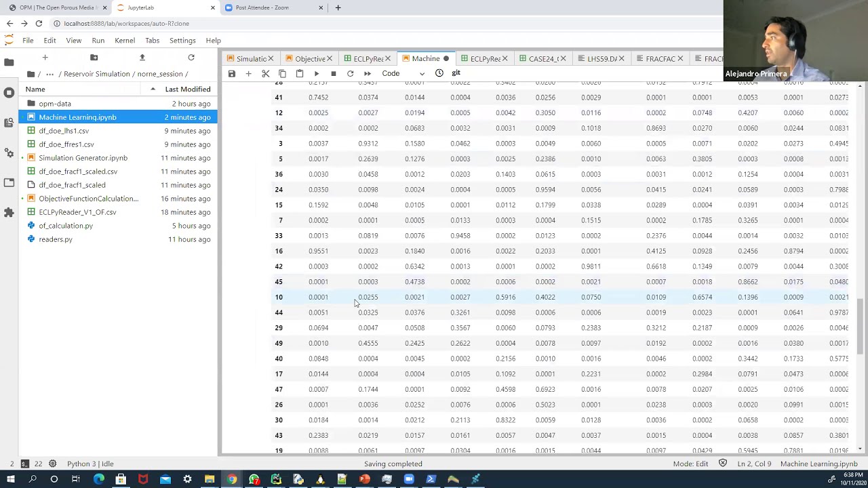Create a new folder in file browser
This screenshot has width=868, height=488.
[x=94, y=58]
